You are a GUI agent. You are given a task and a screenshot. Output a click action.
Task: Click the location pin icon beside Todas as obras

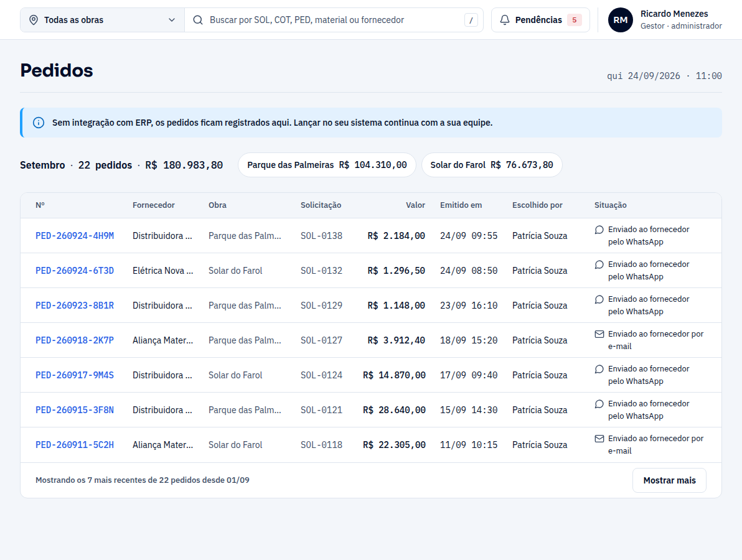tap(34, 20)
